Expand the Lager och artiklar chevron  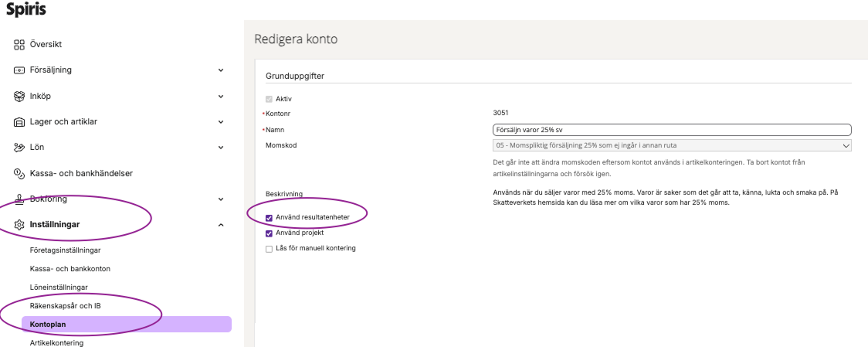[x=221, y=122]
